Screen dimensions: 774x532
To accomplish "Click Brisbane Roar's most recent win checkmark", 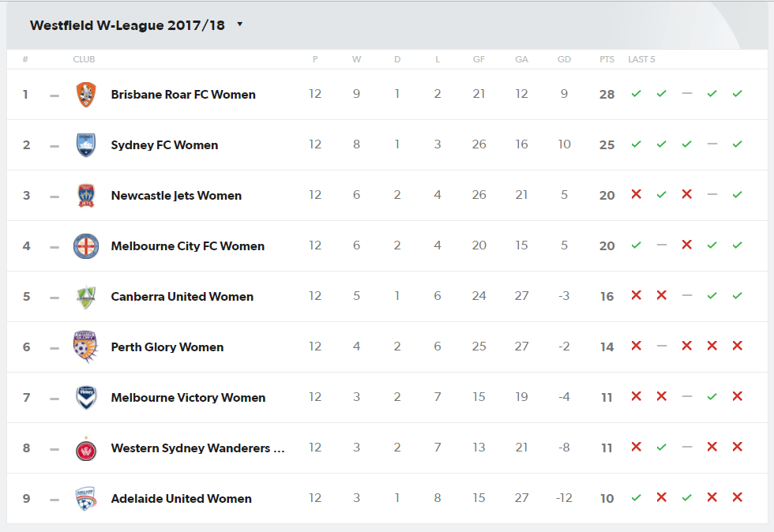I will (738, 94).
